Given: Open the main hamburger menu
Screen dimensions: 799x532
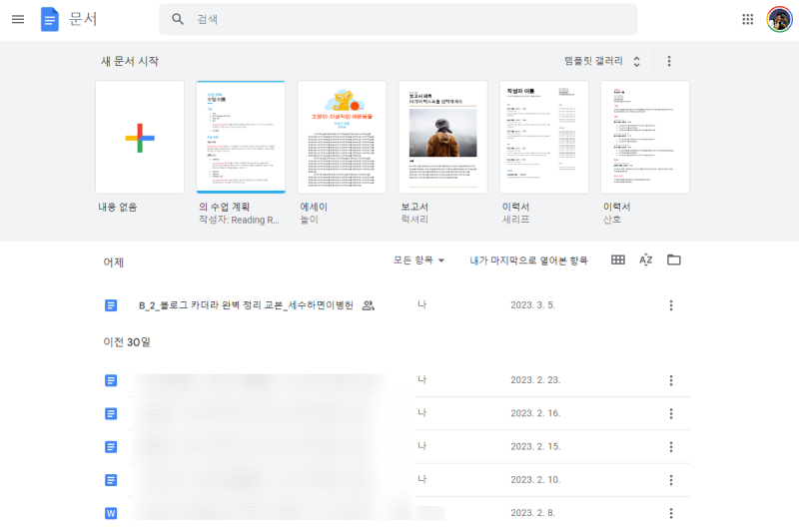Looking at the screenshot, I should (18, 19).
